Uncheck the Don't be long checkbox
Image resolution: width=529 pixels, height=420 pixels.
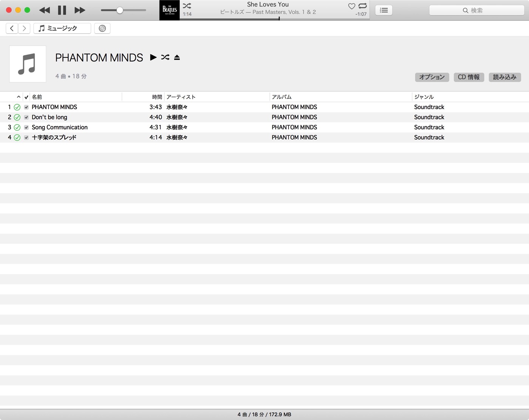[x=26, y=117]
